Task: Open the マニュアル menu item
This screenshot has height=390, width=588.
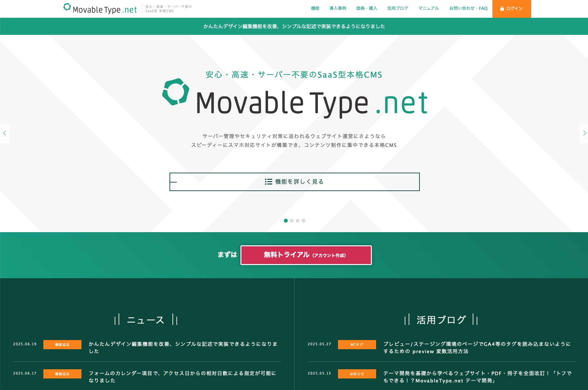Action: (x=428, y=8)
